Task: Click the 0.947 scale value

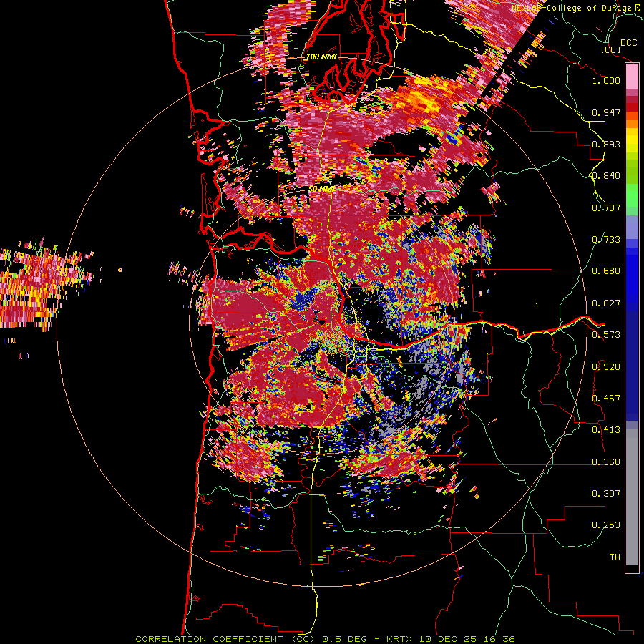Action: point(606,112)
